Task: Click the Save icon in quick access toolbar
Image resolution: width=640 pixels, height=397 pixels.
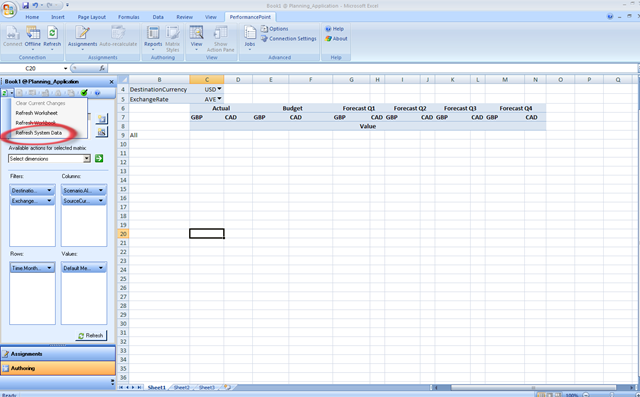Action: pyautogui.click(x=25, y=5)
